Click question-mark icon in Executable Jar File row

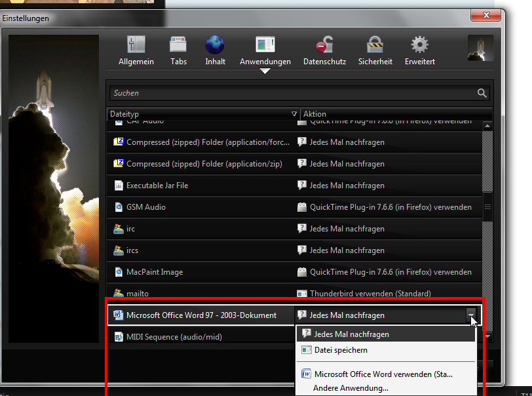click(302, 185)
